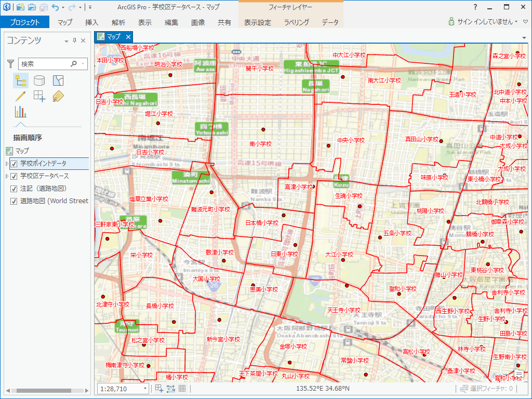
Task: Redo the last undone action
Action: [x=72, y=7]
